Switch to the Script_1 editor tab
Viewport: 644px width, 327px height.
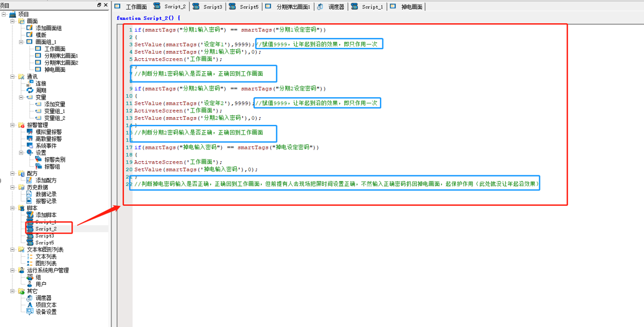click(x=367, y=7)
